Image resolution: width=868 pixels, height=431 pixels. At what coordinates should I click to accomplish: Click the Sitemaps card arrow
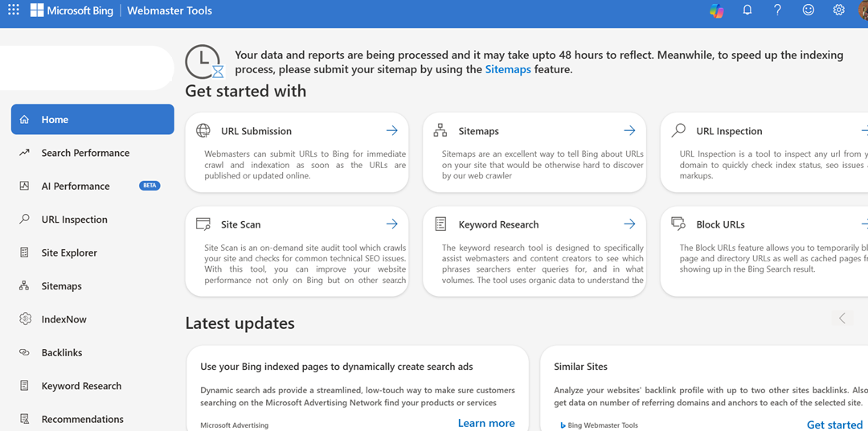(629, 130)
